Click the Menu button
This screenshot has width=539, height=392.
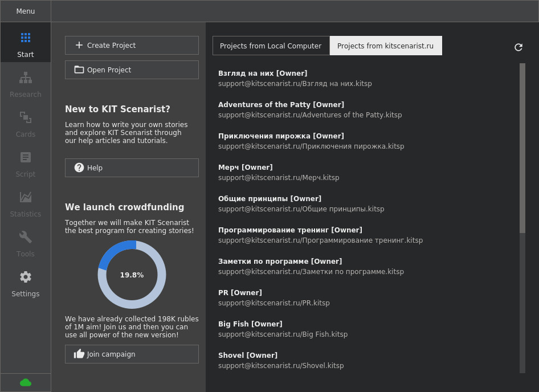point(26,11)
